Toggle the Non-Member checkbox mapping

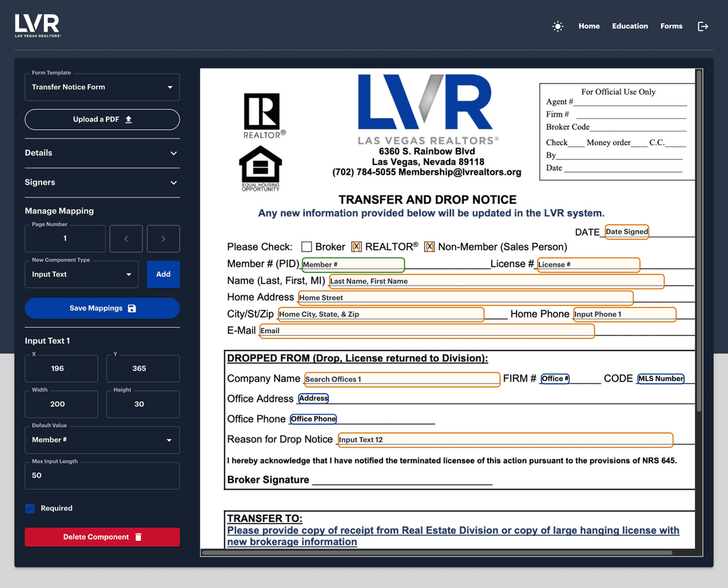(429, 247)
